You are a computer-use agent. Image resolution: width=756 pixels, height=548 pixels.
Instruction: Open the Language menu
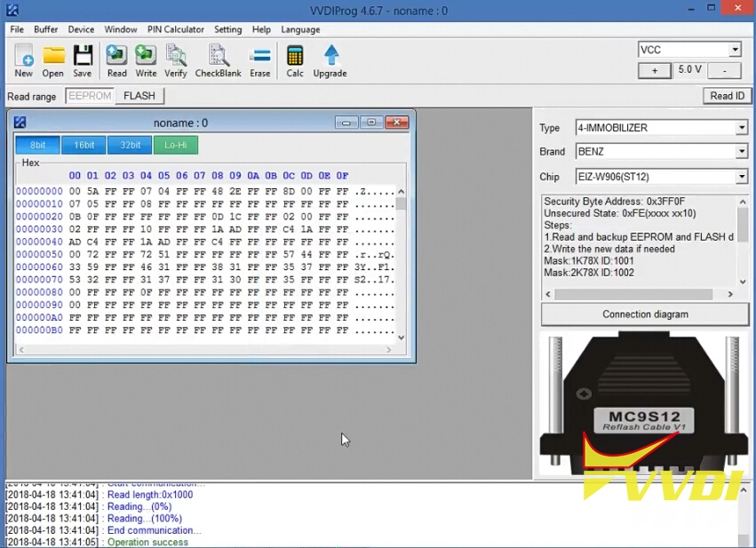pos(300,29)
